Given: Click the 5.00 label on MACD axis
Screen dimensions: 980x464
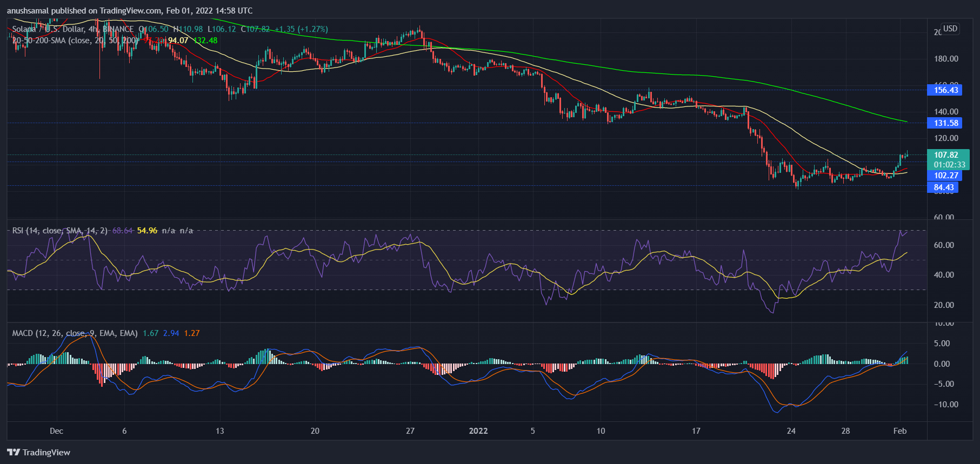Looking at the screenshot, I should tap(942, 344).
